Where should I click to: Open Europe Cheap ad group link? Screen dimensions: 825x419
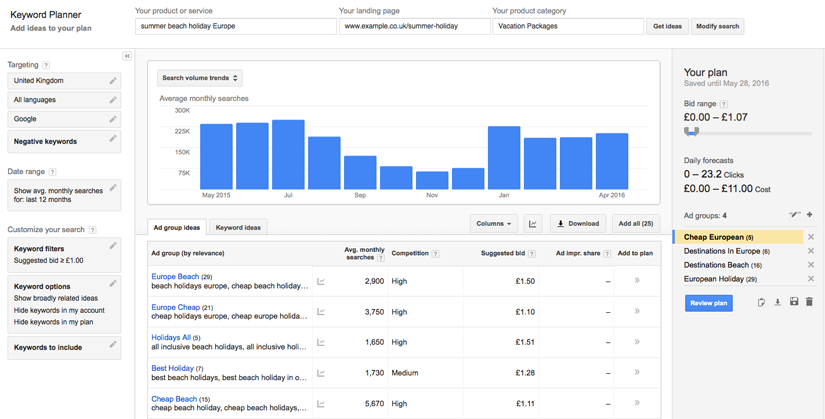coord(176,307)
